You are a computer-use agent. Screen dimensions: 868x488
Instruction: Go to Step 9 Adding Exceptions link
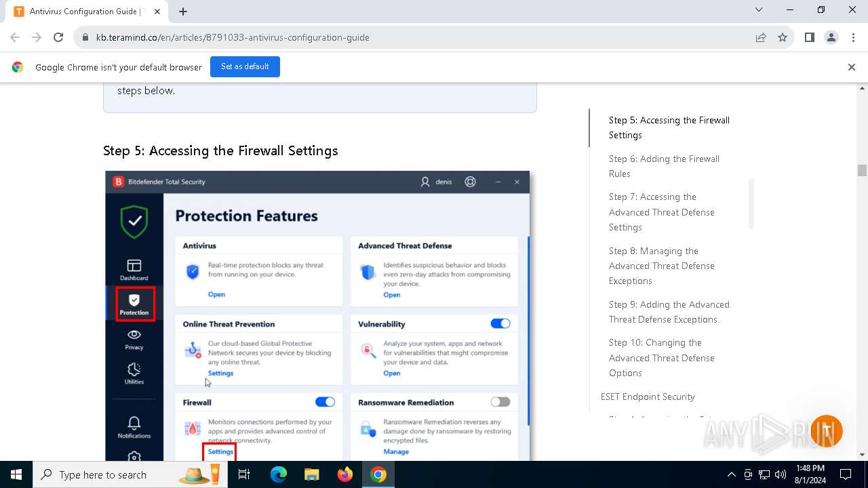669,312
